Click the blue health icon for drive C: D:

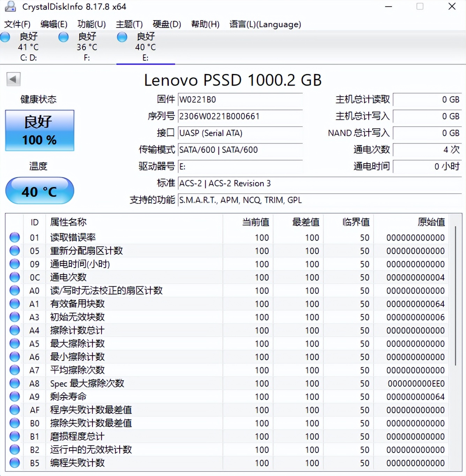point(5,37)
